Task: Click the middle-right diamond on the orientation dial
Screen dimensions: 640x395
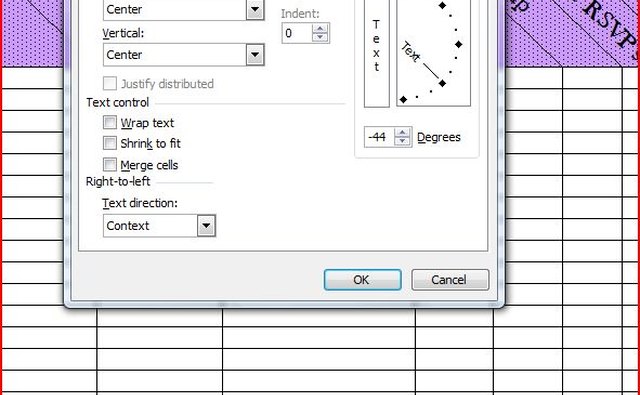Action: click(x=458, y=44)
